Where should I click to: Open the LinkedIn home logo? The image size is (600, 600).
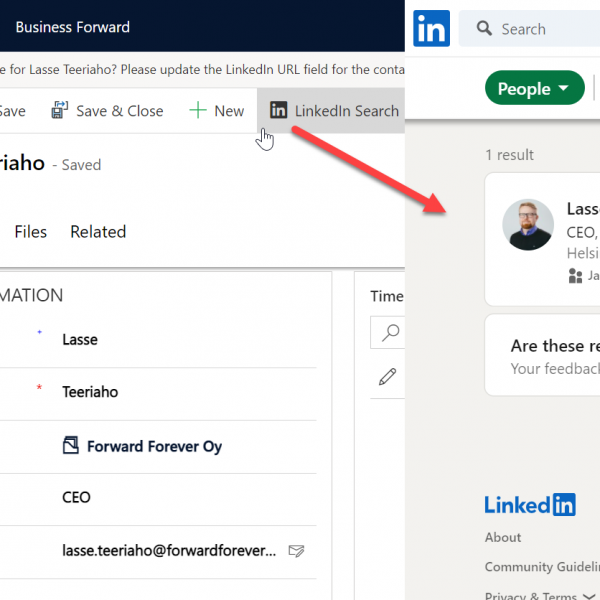pyautogui.click(x=431, y=28)
